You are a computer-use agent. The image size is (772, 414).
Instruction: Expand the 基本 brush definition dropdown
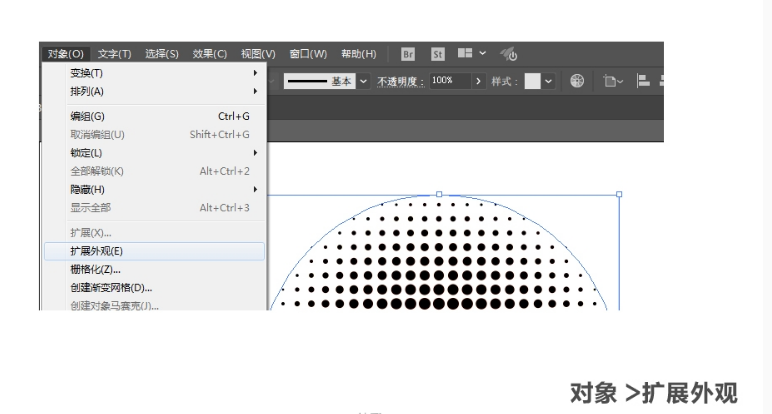[x=363, y=81]
